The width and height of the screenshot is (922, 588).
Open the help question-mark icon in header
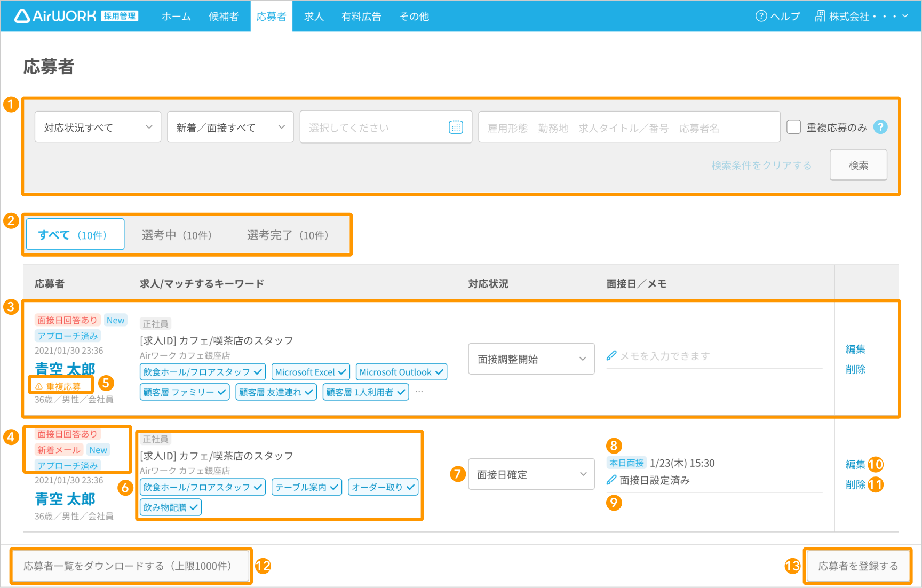coord(761,16)
